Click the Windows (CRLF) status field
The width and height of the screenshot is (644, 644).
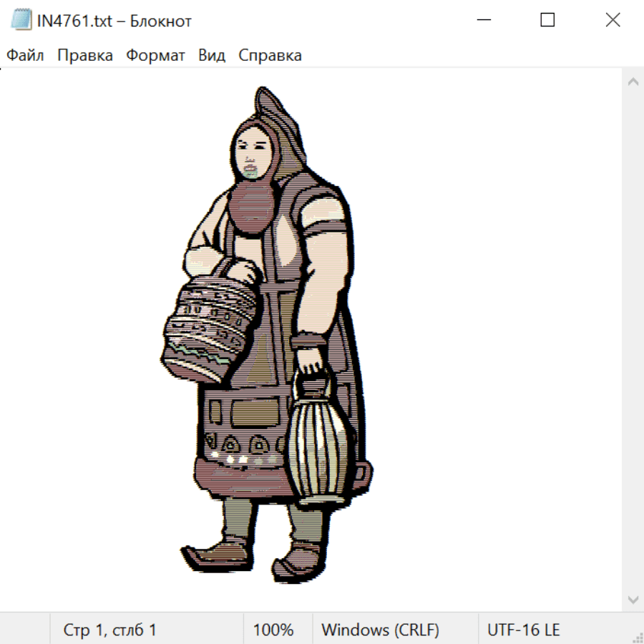tap(380, 630)
